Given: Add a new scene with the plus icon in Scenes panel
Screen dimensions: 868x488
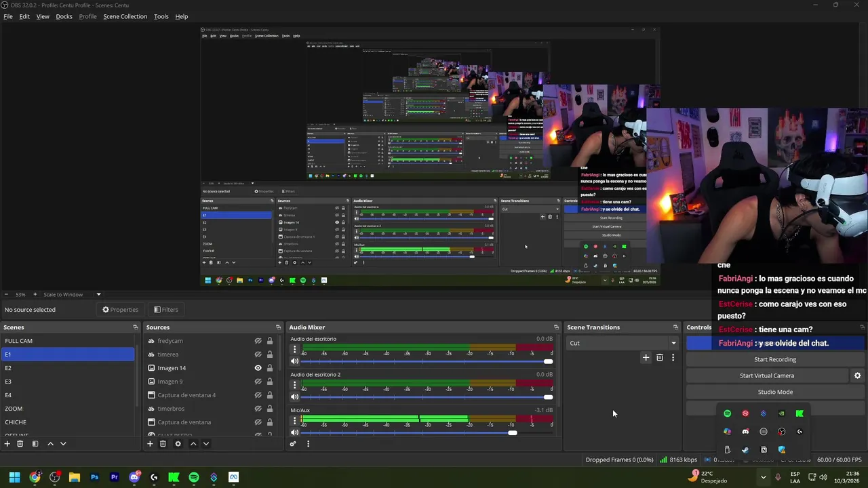Looking at the screenshot, I should (7, 444).
